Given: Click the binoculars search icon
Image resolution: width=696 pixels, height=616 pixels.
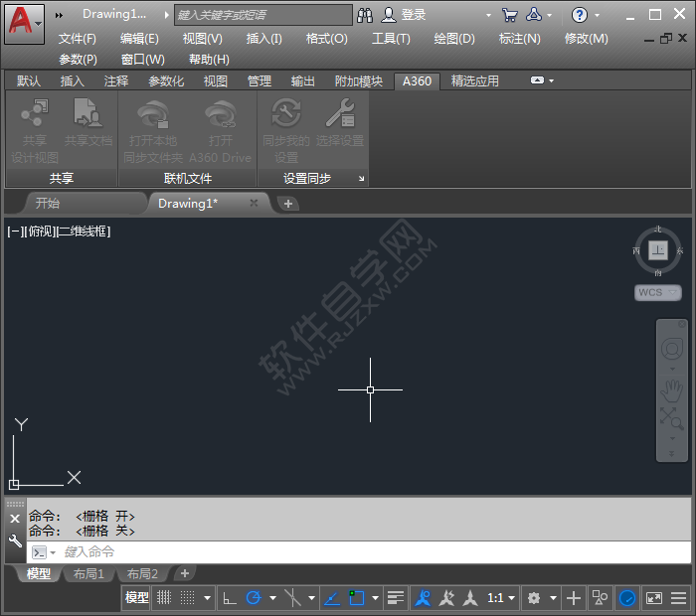Looking at the screenshot, I should pos(365,15).
